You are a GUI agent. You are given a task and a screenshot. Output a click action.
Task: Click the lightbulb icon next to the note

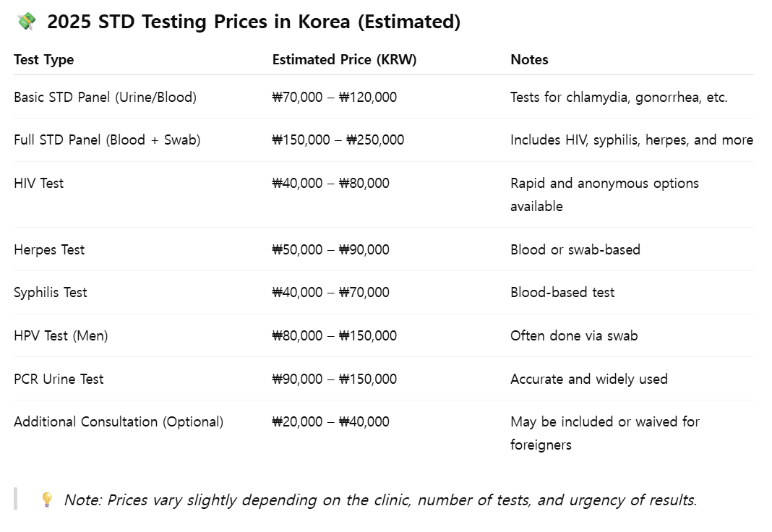coord(47,499)
